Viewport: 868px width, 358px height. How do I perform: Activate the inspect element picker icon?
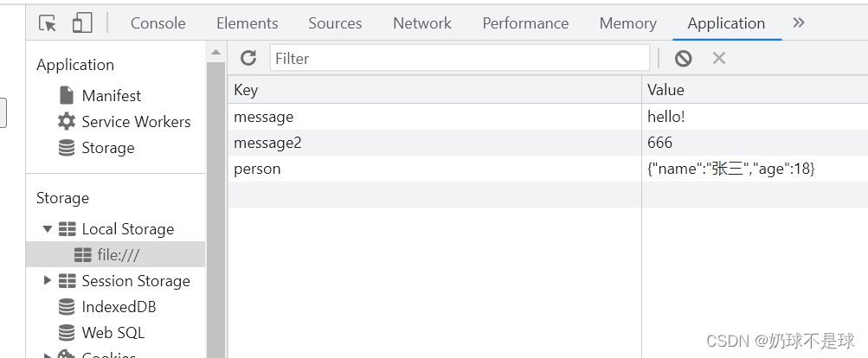coord(48,23)
